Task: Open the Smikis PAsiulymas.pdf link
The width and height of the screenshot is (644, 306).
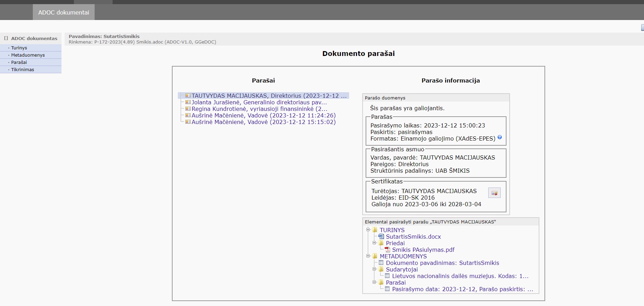Action: click(423, 250)
